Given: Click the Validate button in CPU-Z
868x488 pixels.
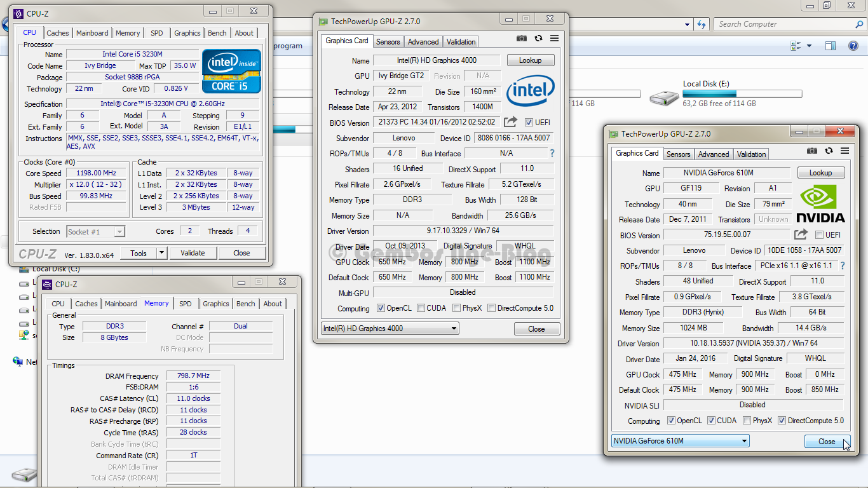Looking at the screenshot, I should 193,253.
